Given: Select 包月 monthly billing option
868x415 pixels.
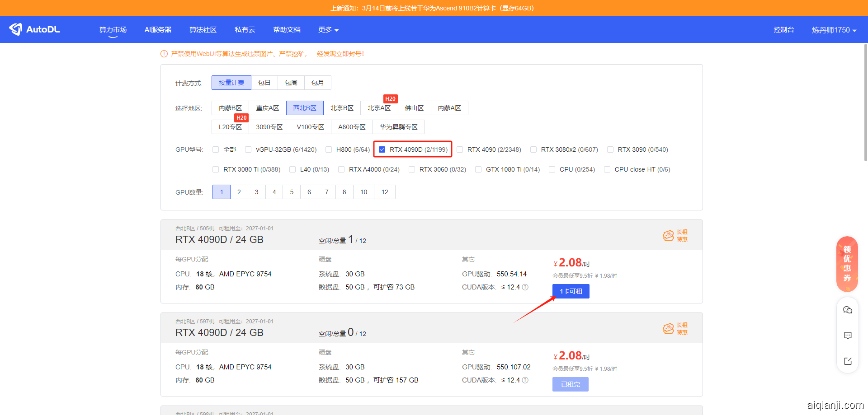Looking at the screenshot, I should 317,83.
